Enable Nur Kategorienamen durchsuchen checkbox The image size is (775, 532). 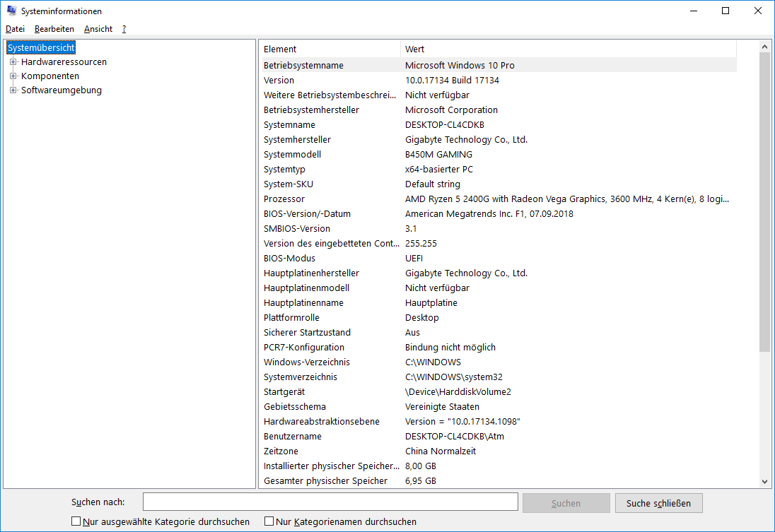click(269, 521)
